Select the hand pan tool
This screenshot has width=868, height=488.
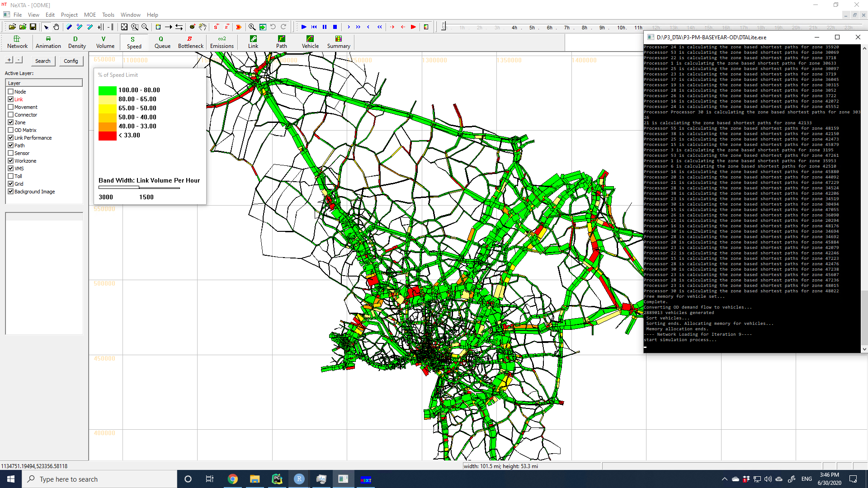(56, 27)
